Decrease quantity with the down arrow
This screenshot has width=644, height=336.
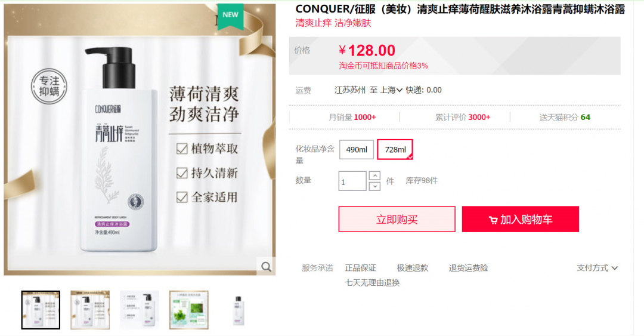(374, 186)
